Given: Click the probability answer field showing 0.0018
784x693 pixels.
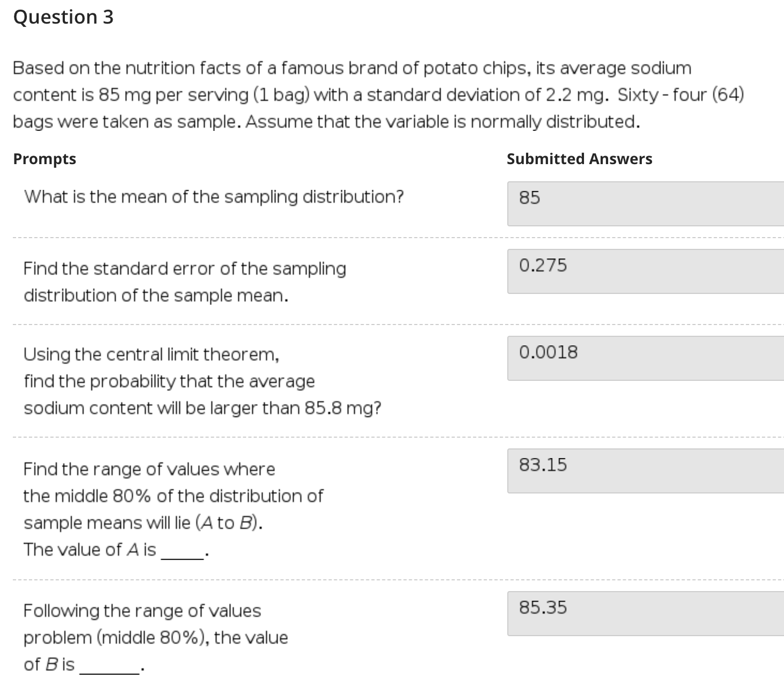Looking at the screenshot, I should pos(644,359).
